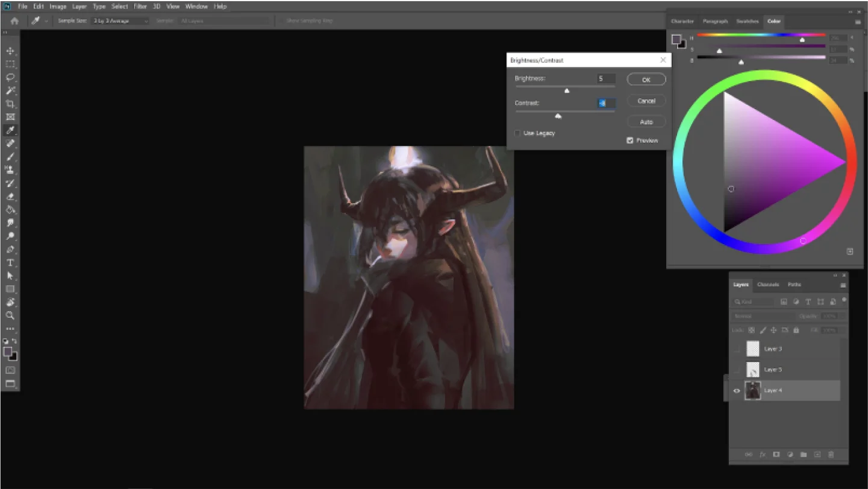Image resolution: width=868 pixels, height=489 pixels.
Task: Create a new layer group
Action: (x=804, y=455)
